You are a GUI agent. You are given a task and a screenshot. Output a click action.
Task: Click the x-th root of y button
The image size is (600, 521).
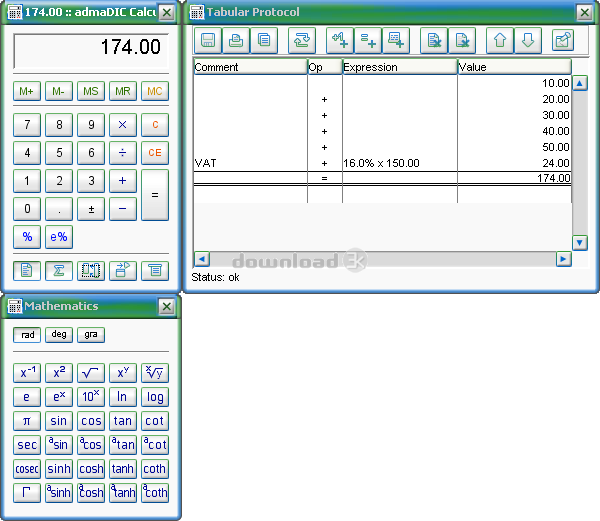point(155,373)
